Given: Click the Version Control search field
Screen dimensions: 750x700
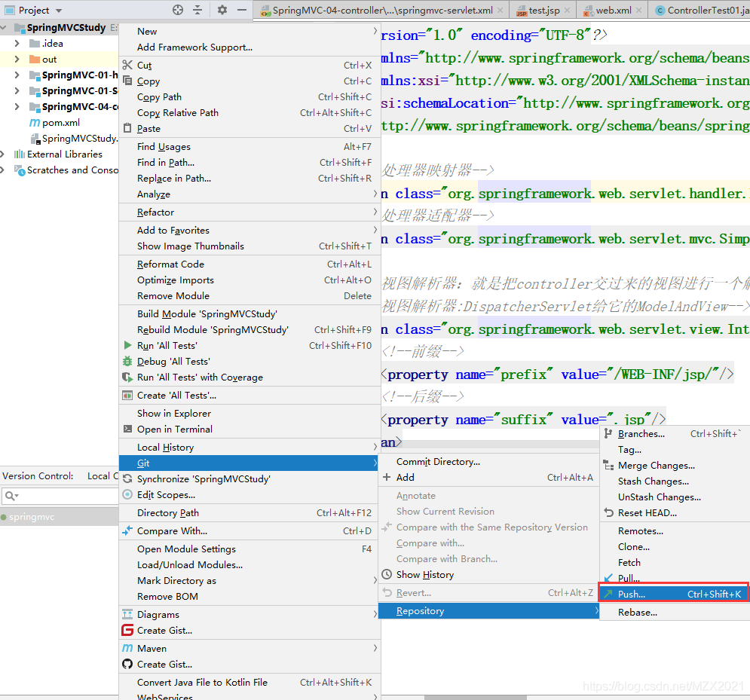Looking at the screenshot, I should (x=64, y=496).
